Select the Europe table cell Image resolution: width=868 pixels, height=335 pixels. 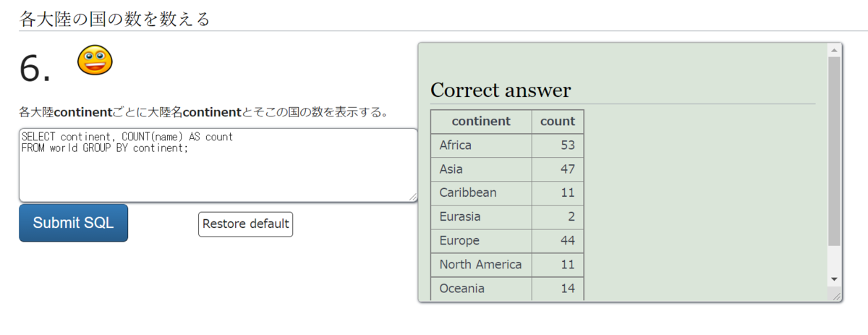pos(481,241)
